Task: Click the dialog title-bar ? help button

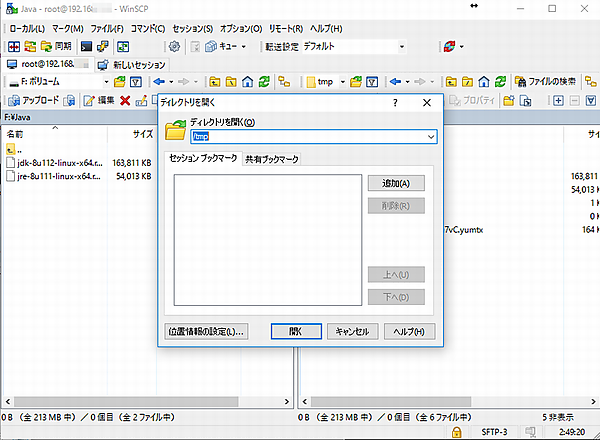Action: [x=395, y=103]
